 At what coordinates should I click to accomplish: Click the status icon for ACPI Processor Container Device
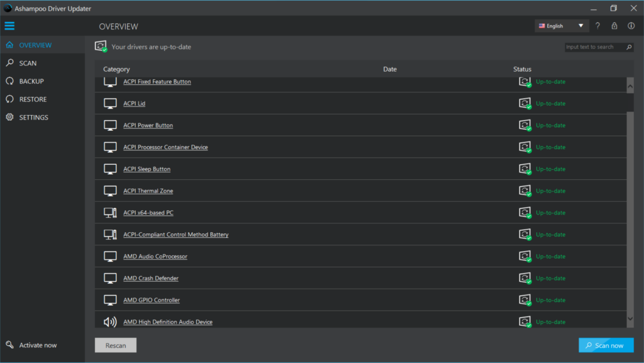pos(525,147)
